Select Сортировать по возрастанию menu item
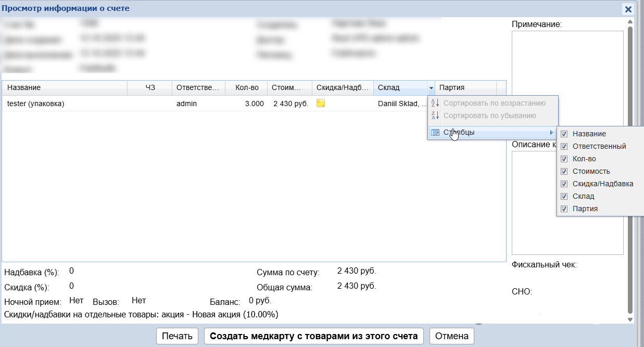This screenshot has width=644, height=347. pyautogui.click(x=494, y=103)
